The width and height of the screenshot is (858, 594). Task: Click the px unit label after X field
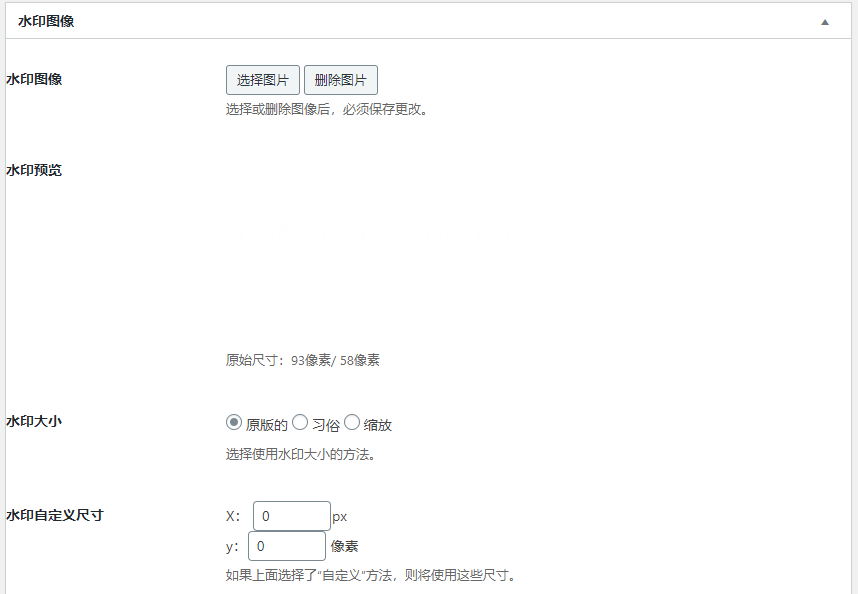340,517
